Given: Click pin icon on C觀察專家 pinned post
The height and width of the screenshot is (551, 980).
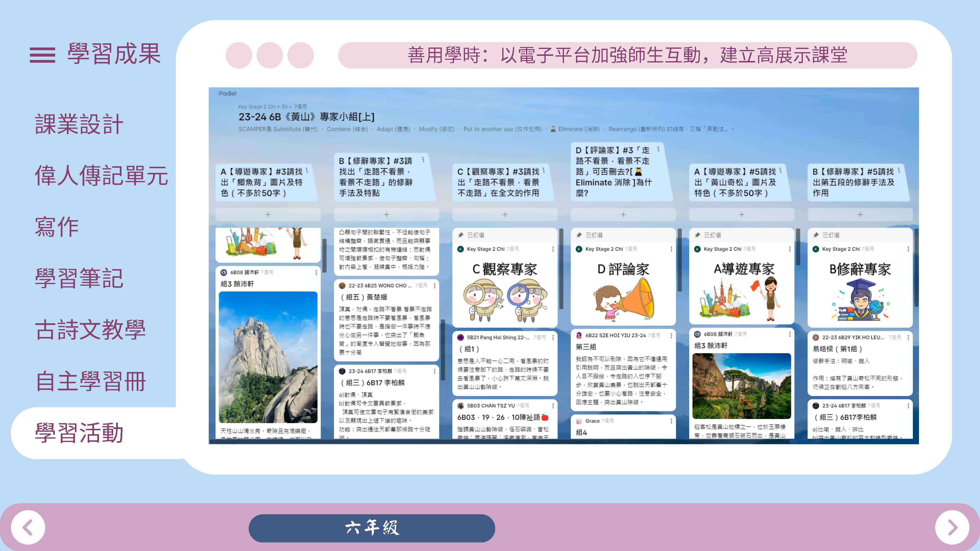Looking at the screenshot, I should pyautogui.click(x=460, y=235).
